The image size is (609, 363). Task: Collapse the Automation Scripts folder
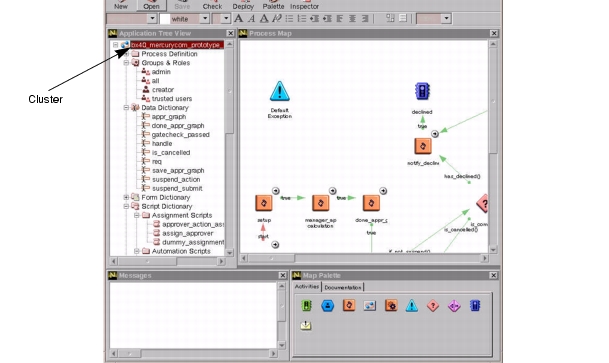137,251
